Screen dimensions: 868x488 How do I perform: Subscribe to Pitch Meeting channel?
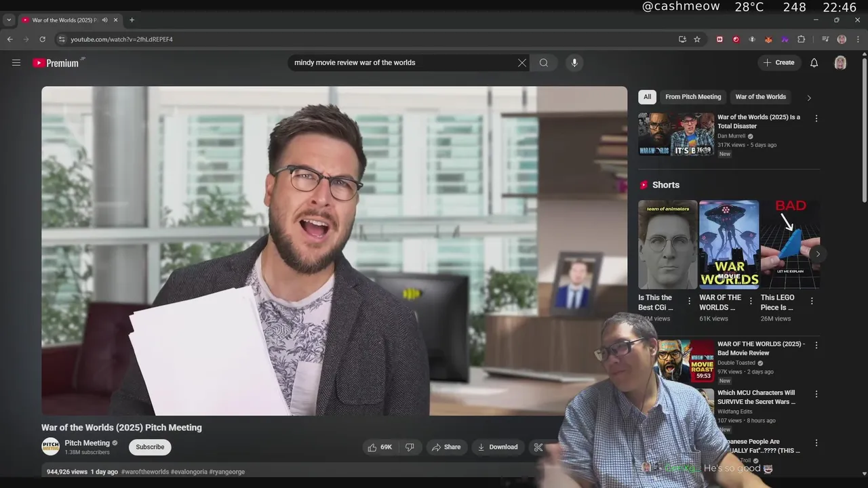click(150, 447)
